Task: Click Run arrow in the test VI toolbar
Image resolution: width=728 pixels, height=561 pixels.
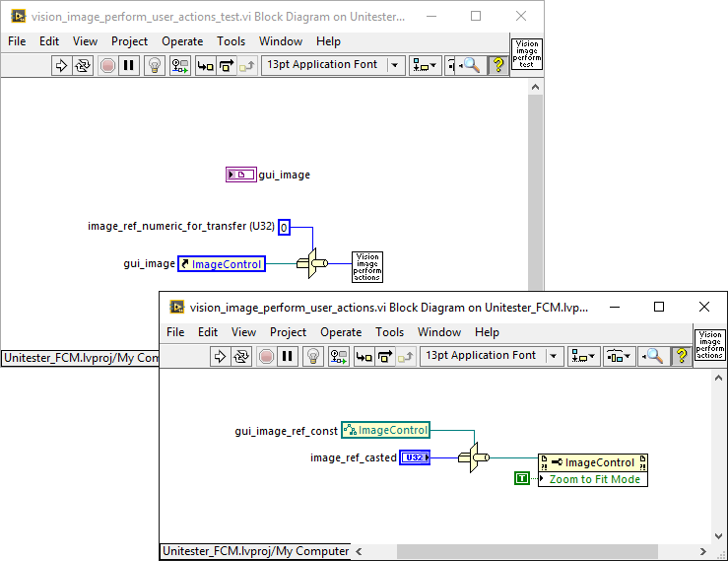Action: click(60, 65)
